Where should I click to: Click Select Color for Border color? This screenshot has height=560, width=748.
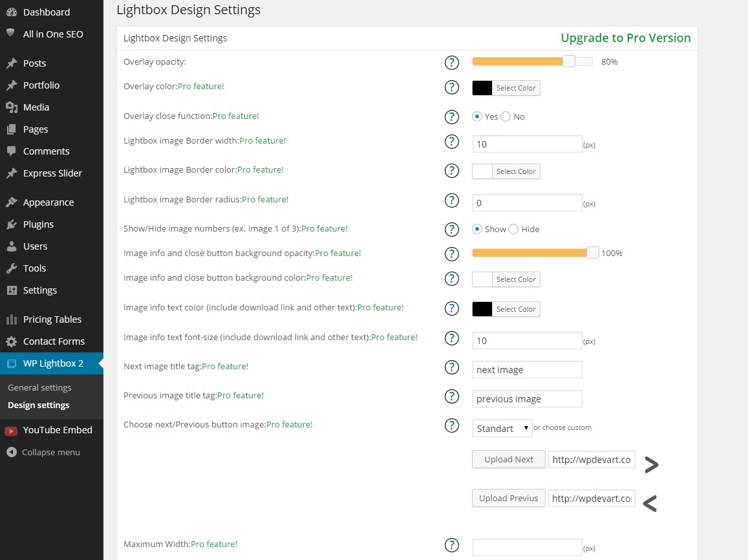[x=516, y=171]
